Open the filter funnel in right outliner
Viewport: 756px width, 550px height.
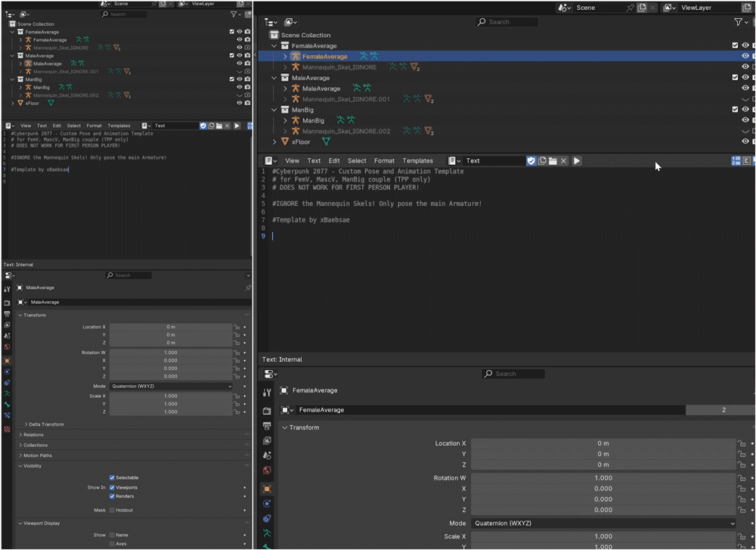(x=739, y=22)
